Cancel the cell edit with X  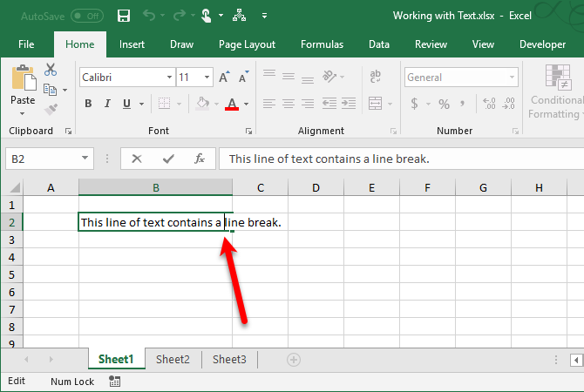[x=137, y=159]
